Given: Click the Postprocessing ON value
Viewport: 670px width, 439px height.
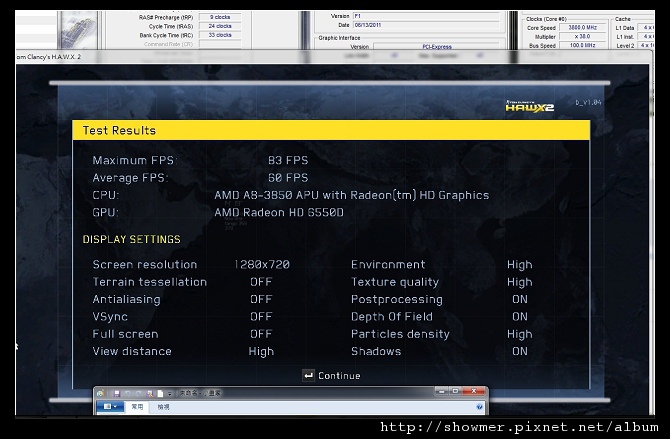Looking at the screenshot, I should click(x=520, y=299).
